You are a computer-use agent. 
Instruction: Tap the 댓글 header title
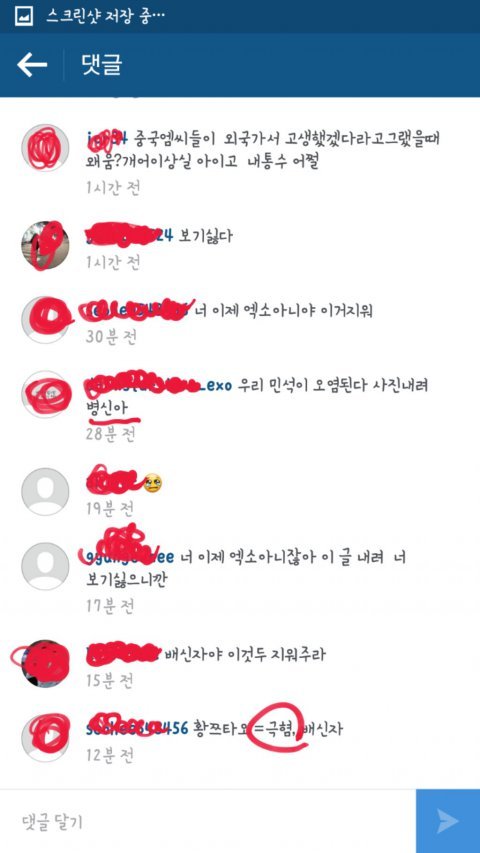102,65
